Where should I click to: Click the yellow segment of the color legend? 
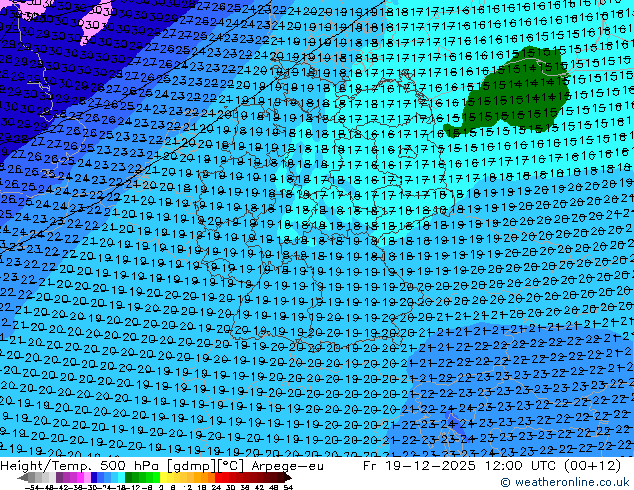pyautogui.click(x=163, y=478)
